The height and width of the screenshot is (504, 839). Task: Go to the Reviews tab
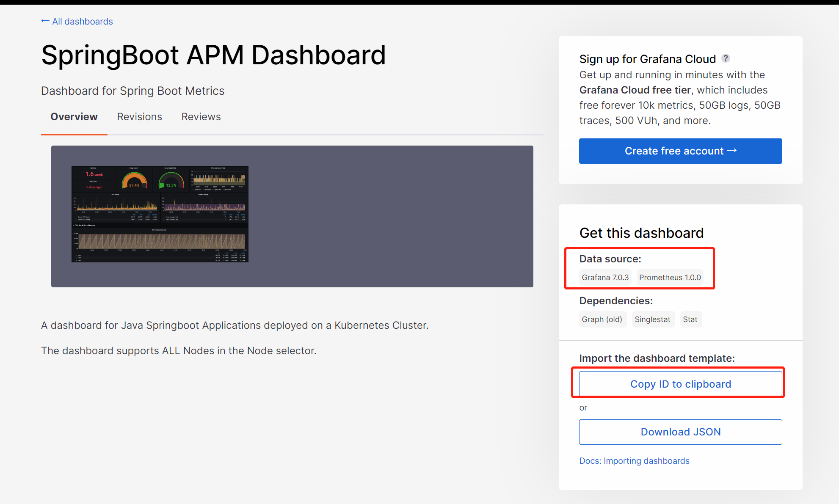tap(201, 117)
